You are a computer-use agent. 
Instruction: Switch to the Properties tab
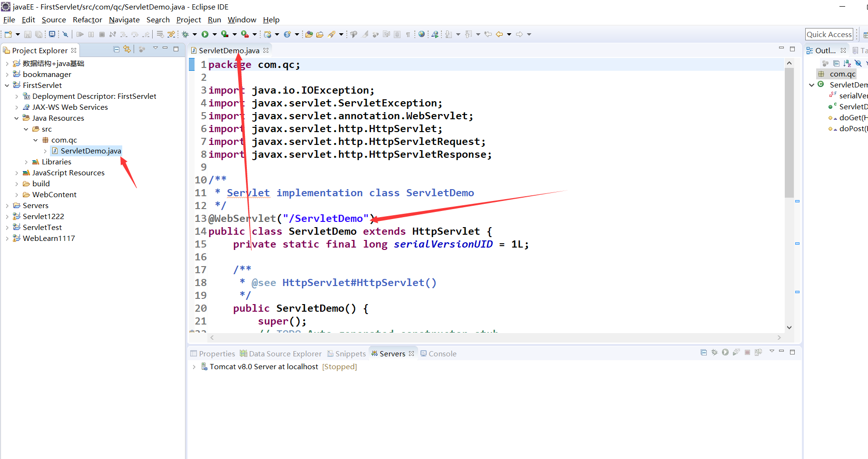[213, 354]
